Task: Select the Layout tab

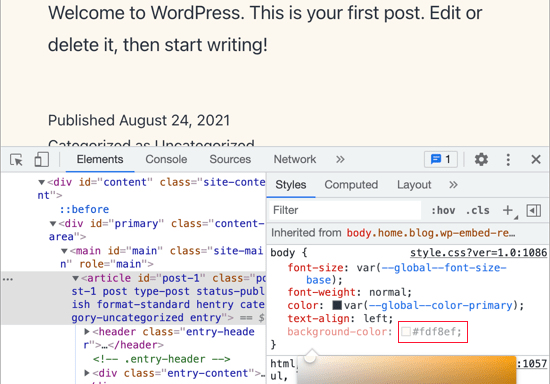Action: [414, 185]
